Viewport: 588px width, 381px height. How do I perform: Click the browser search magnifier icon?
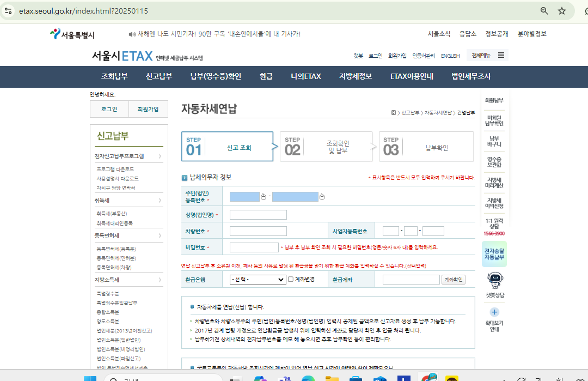(544, 11)
